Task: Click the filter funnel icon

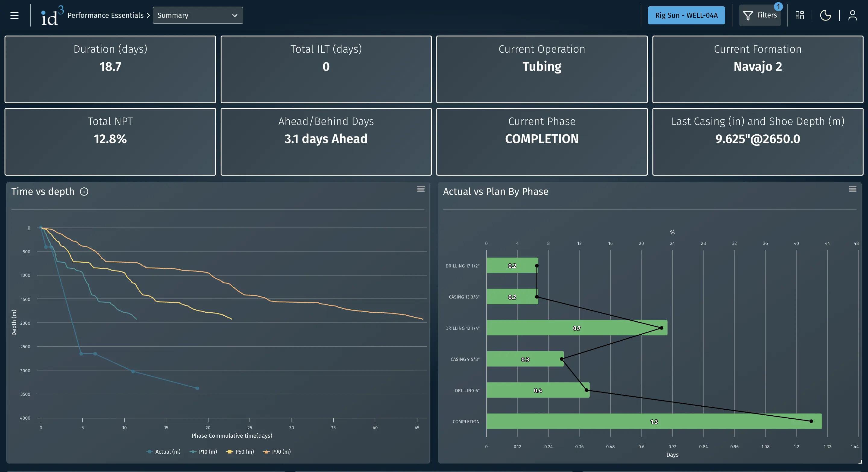Action: (x=748, y=15)
